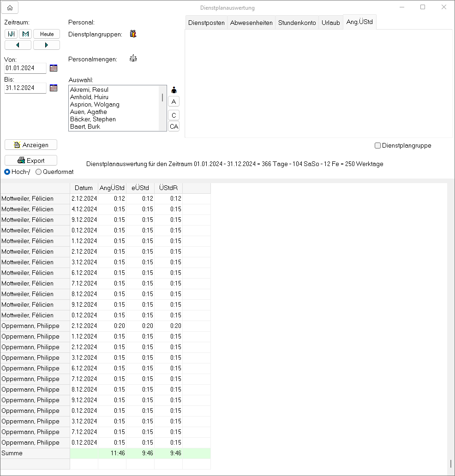455x476 pixels.
Task: Enable the Dienstplangruppe checkbox
Action: pyautogui.click(x=378, y=146)
